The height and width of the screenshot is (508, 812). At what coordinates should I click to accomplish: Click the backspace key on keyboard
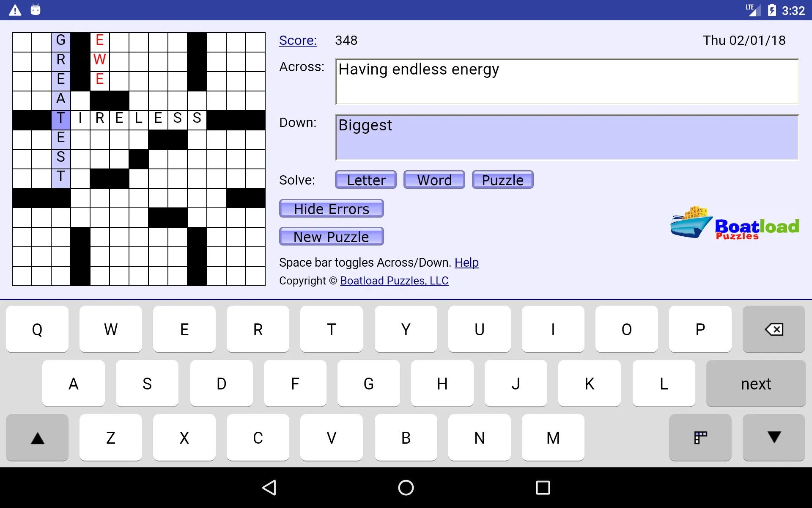click(x=774, y=329)
